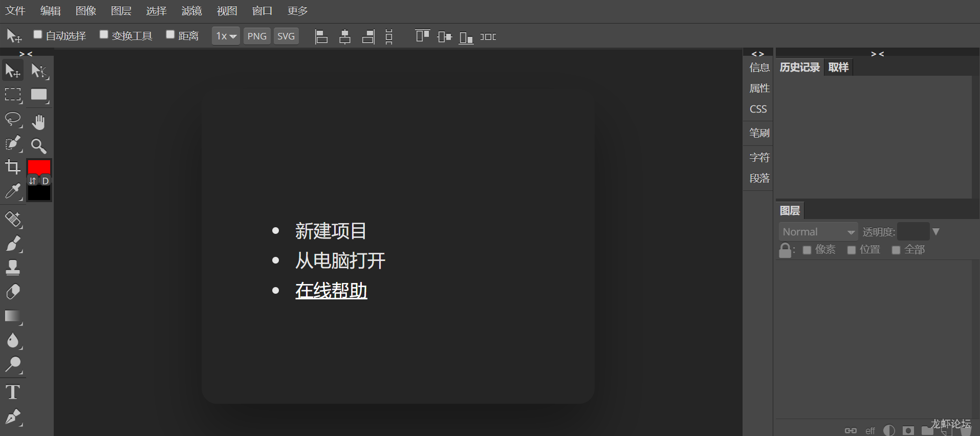
Task: Open the 文件 menu
Action: 15,11
